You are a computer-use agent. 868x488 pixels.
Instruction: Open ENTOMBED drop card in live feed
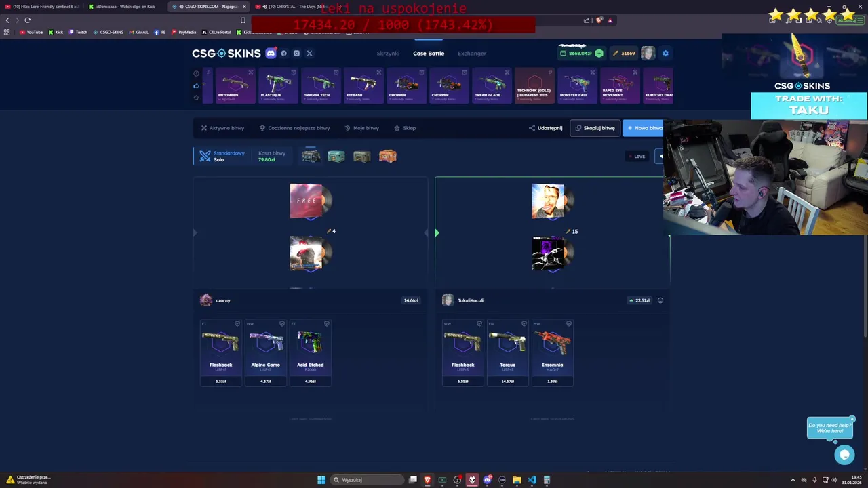[x=235, y=85]
